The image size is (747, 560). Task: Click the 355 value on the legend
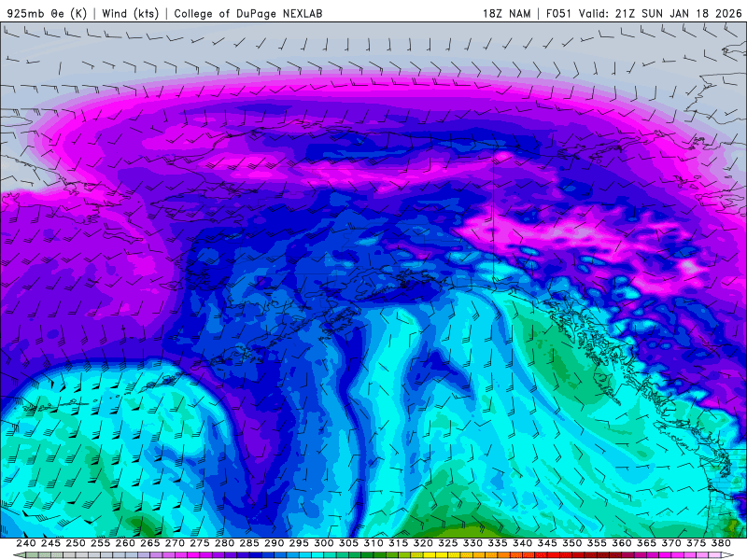[597, 543]
